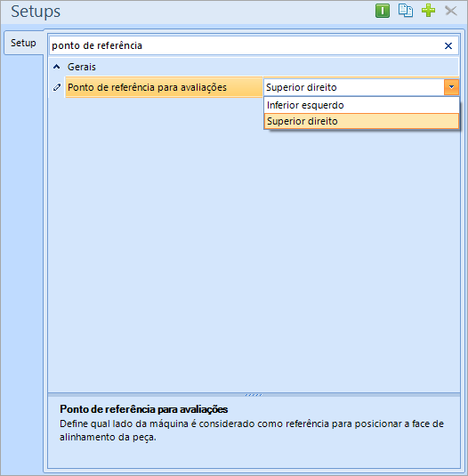Click the Setups panel title
The width and height of the screenshot is (468, 476).
[x=36, y=12]
